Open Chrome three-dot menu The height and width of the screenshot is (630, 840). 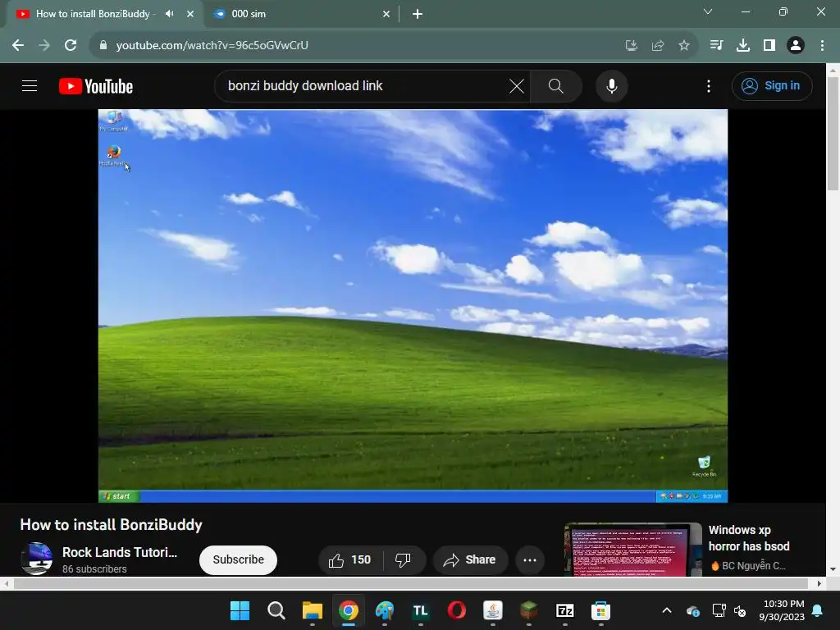coord(822,46)
